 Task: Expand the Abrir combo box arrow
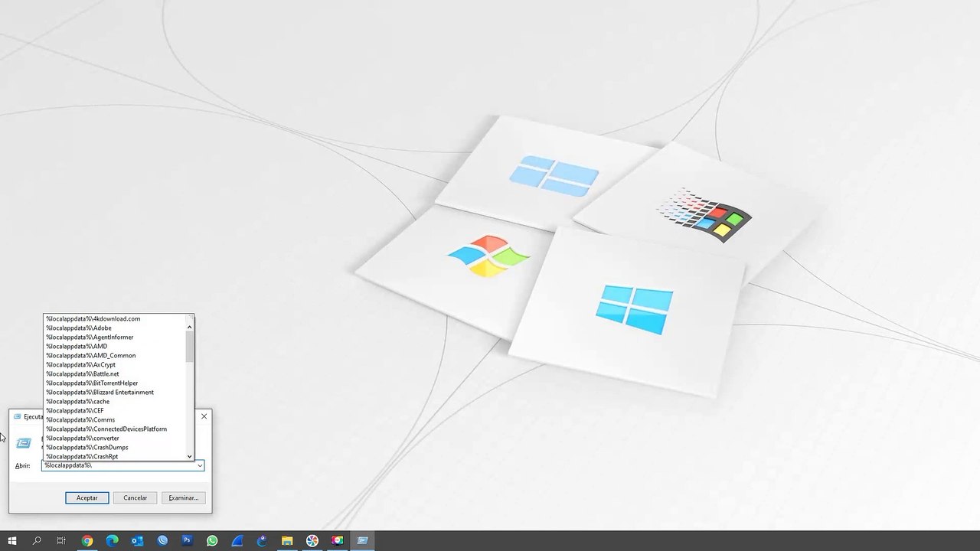(200, 465)
